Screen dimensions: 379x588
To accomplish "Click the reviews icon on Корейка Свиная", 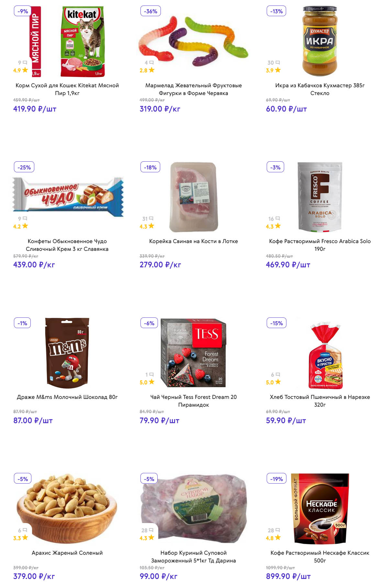I will point(151,219).
